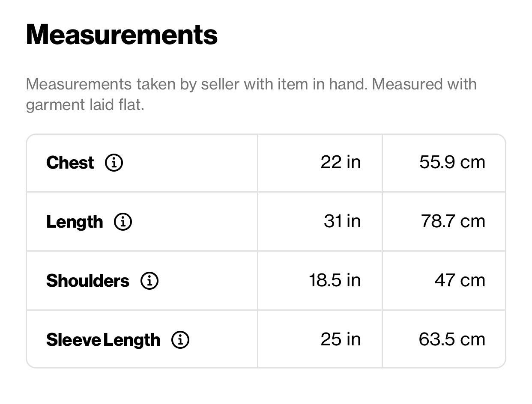The image size is (532, 404).
Task: Click the seller measurement description text
Action: (x=251, y=94)
